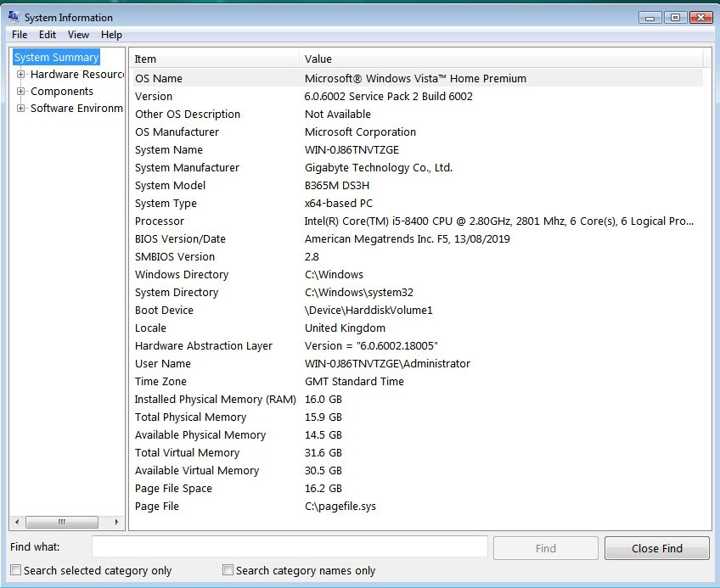Open the View menu

click(x=79, y=35)
